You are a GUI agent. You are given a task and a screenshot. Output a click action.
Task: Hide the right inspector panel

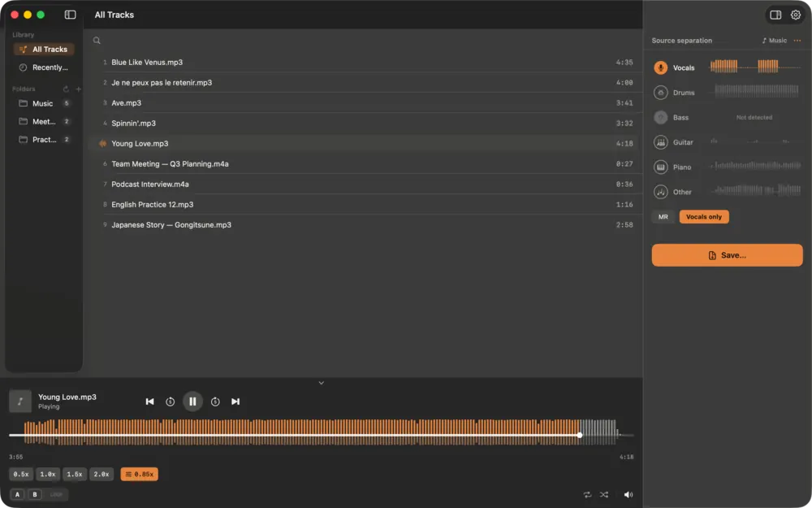775,15
